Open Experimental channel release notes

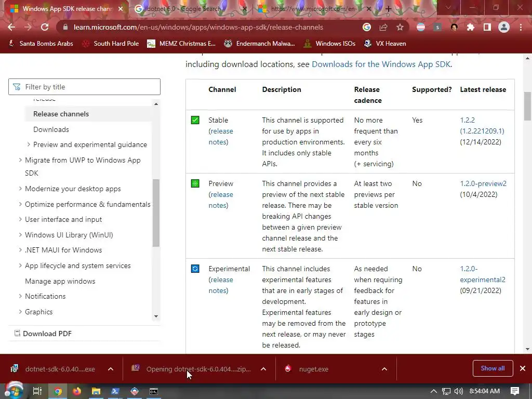coord(221,285)
